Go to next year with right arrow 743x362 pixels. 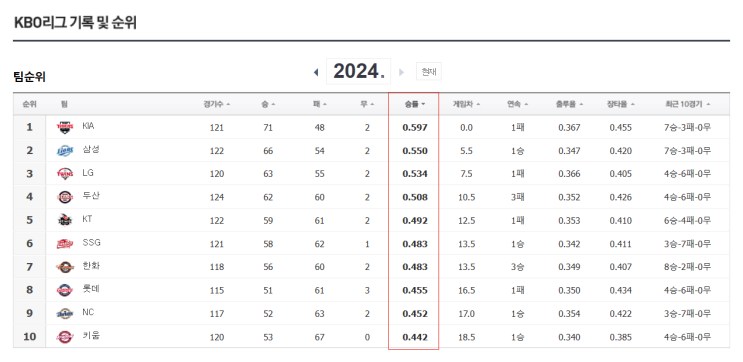click(401, 72)
